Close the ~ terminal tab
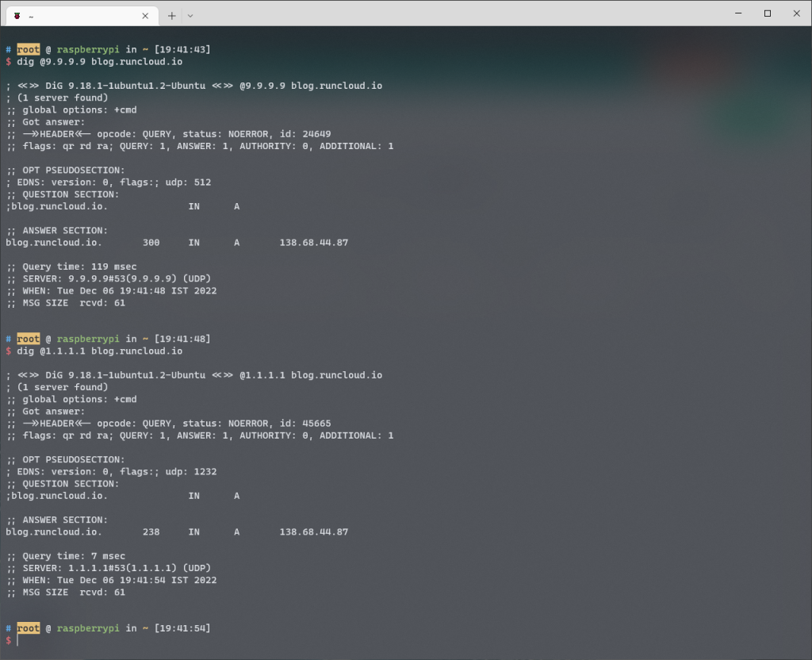 145,16
